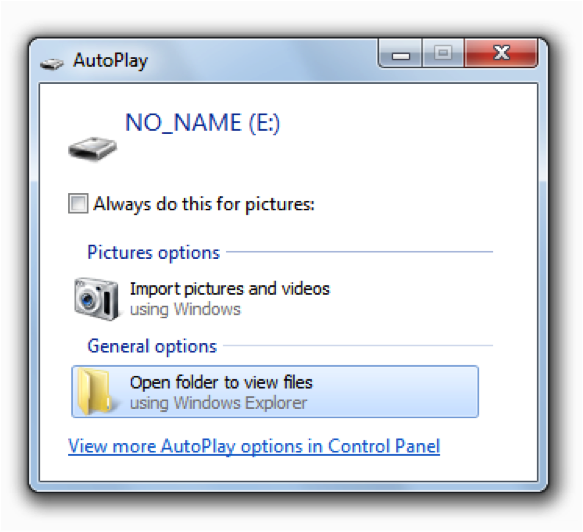Click the 'Always do this for pictures' label

204,204
